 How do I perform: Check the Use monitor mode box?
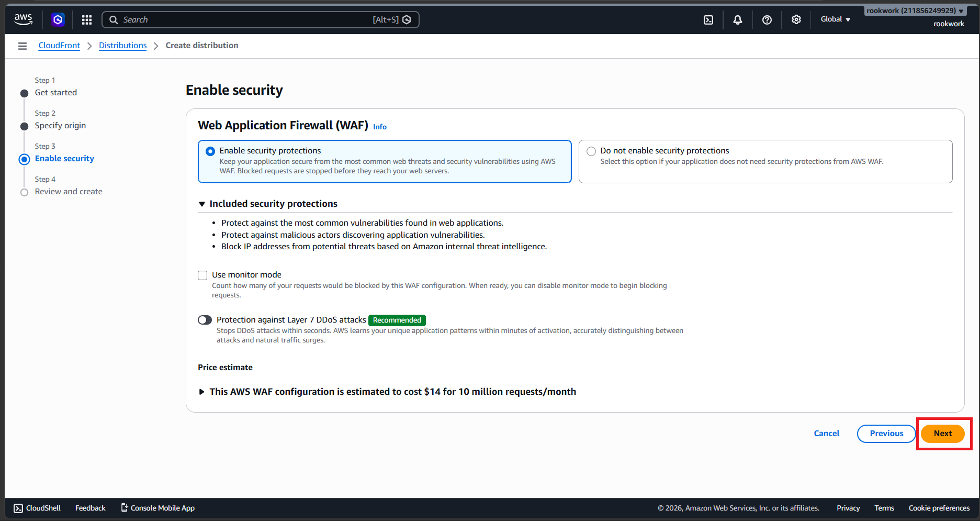point(202,275)
